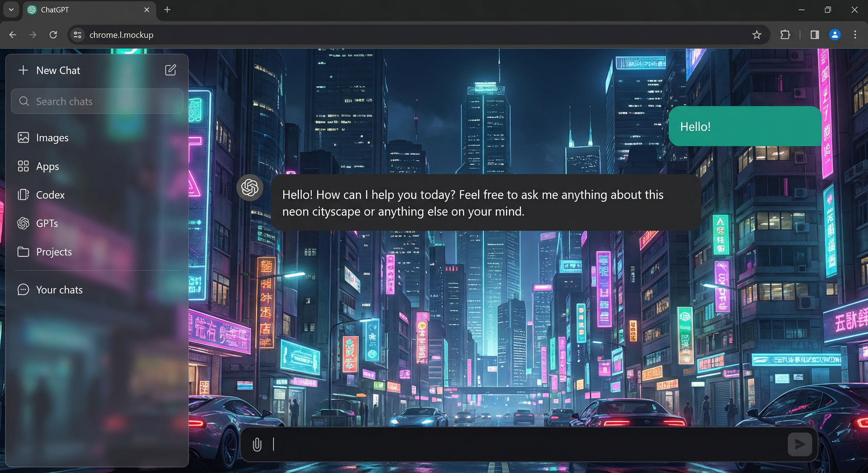Viewport: 868px width, 473px height.
Task: Bookmark this page with the star
Action: click(757, 35)
